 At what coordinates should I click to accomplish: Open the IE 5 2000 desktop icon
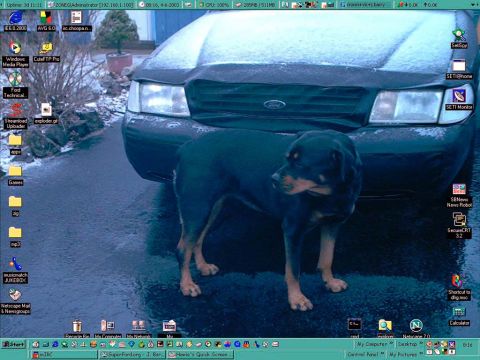[x=15, y=21]
